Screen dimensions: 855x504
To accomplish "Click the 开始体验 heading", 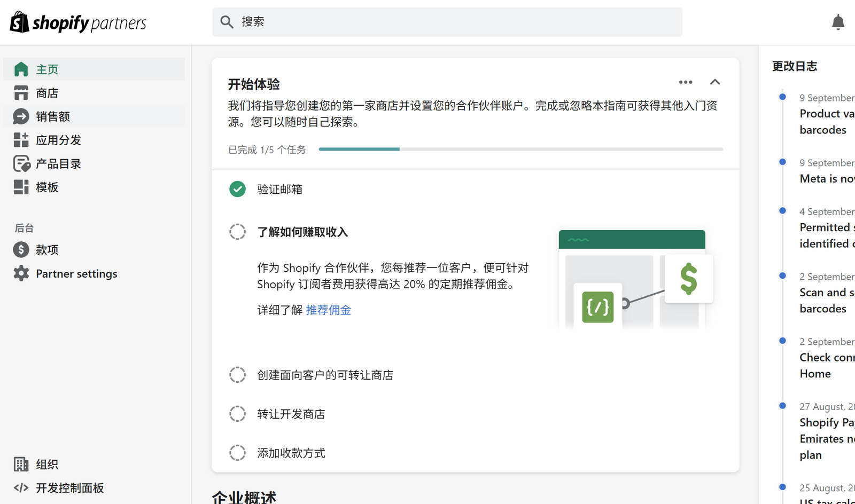I will 254,84.
